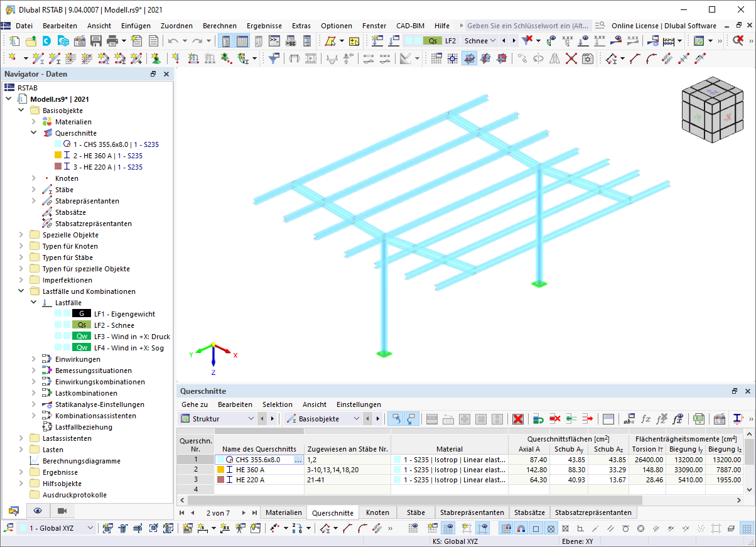Image resolution: width=756 pixels, height=547 pixels.
Task: Click the Dlubal cloud 'C' icon
Action: pyautogui.click(x=47, y=41)
